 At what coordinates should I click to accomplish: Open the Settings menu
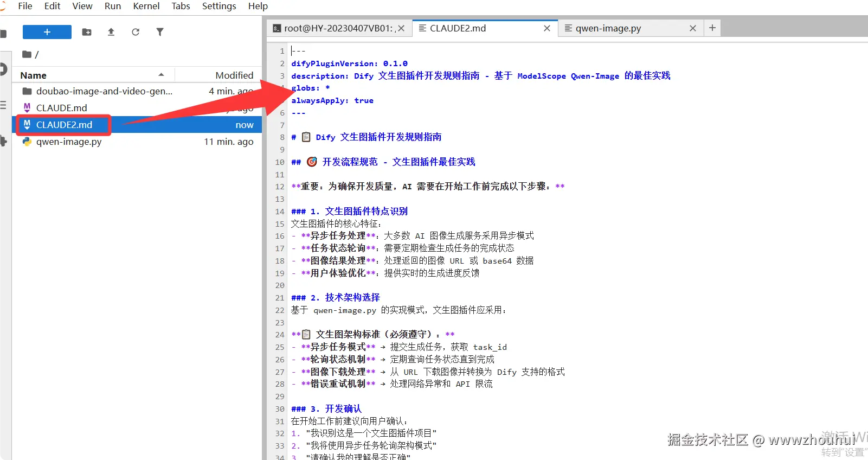[x=219, y=6]
